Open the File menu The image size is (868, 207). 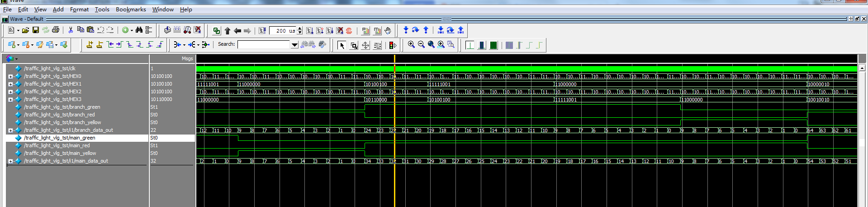click(x=7, y=9)
